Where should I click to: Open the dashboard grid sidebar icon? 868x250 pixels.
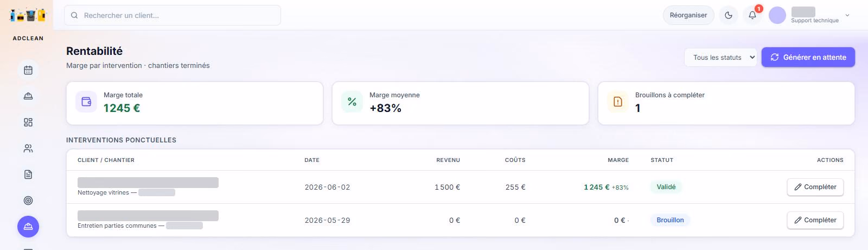pos(28,122)
